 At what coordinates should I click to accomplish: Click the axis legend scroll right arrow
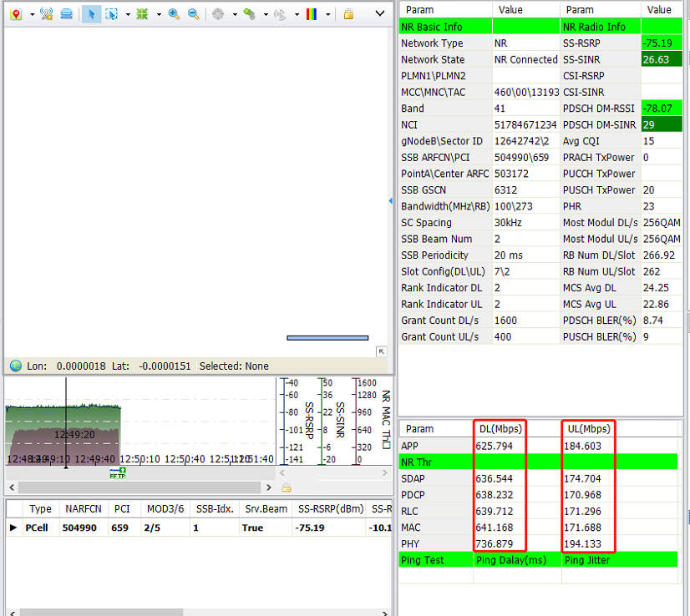point(385,473)
